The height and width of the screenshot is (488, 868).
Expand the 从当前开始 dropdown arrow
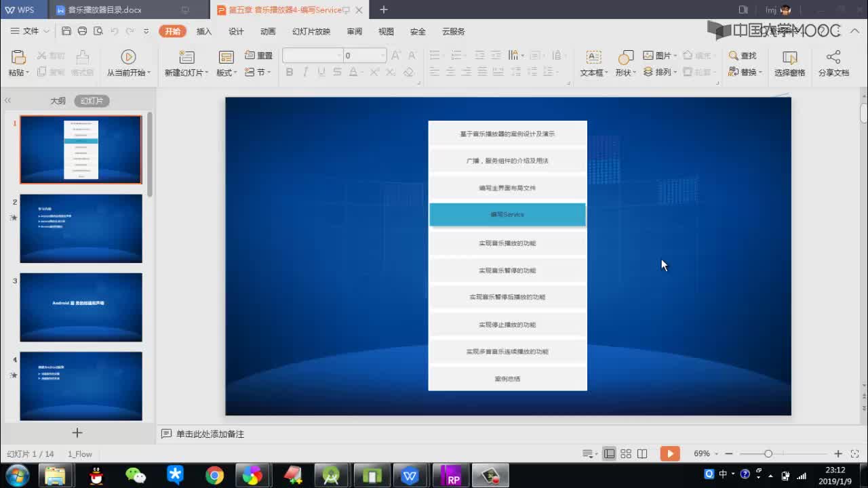point(149,73)
